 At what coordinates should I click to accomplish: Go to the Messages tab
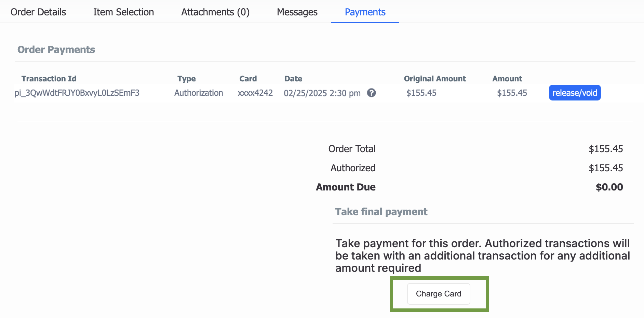tap(297, 12)
